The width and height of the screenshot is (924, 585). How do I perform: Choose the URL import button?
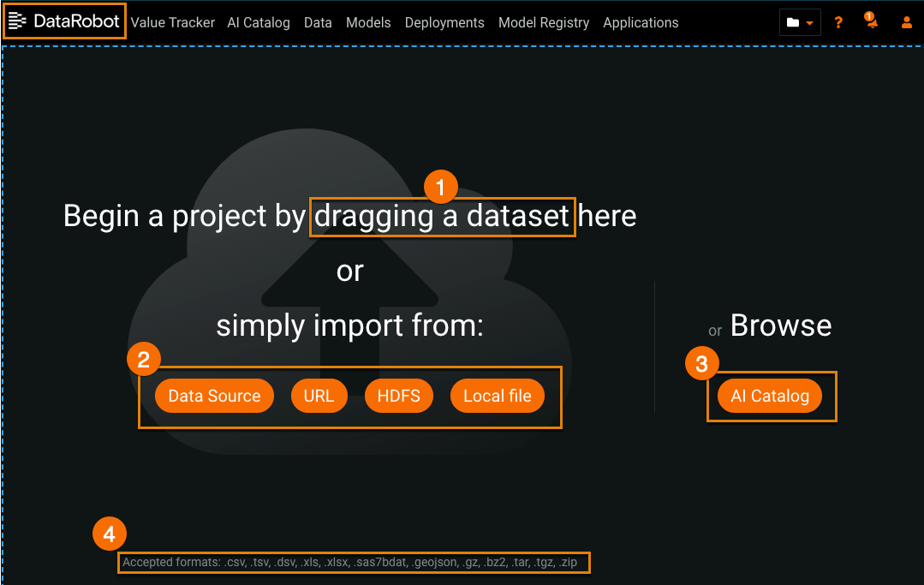tap(319, 396)
